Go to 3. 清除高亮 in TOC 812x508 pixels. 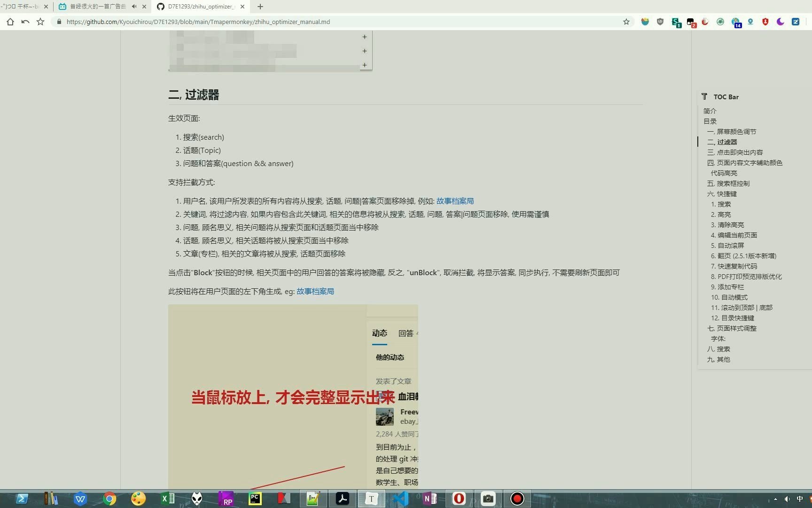(x=727, y=225)
